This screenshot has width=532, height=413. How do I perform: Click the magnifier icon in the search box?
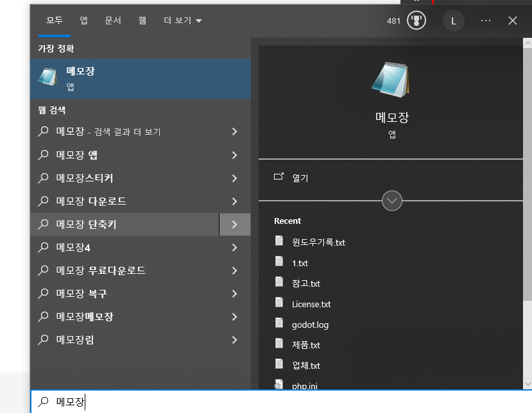coord(43,402)
